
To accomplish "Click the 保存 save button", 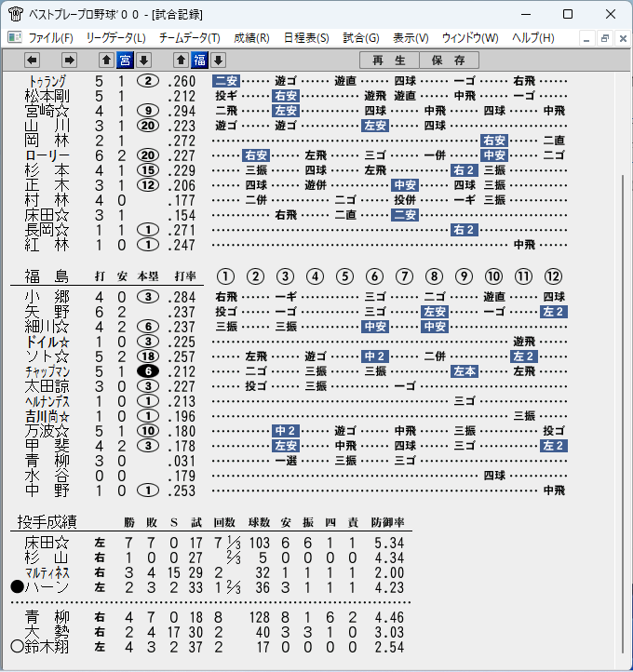I will [449, 60].
